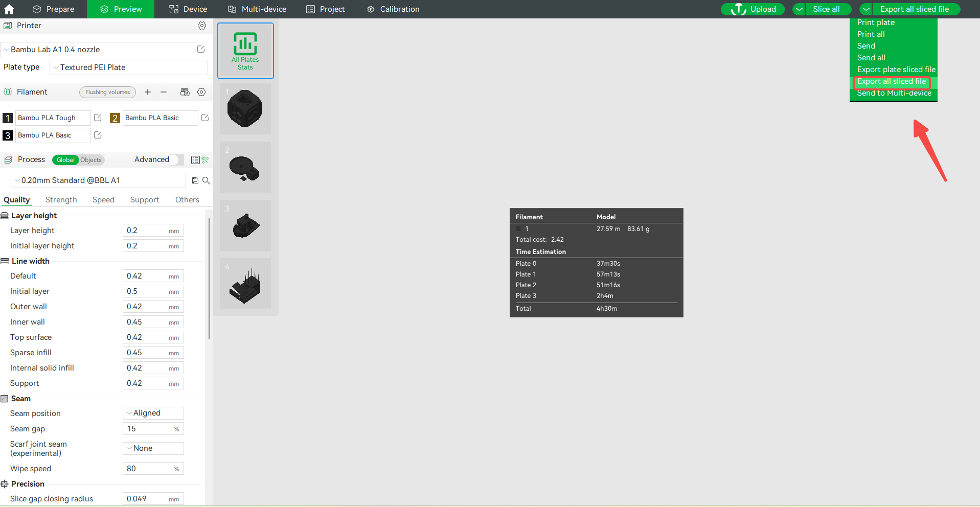Switch process scope to Objects
Viewport: 980px width, 507px height.
[x=91, y=160]
